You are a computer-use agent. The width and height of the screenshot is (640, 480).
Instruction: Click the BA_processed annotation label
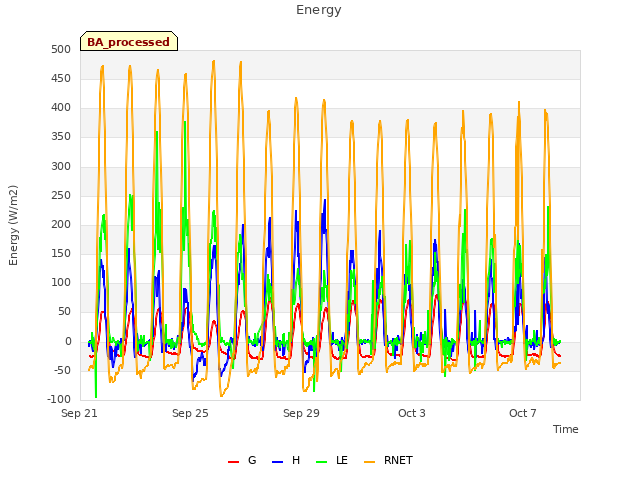tap(129, 41)
